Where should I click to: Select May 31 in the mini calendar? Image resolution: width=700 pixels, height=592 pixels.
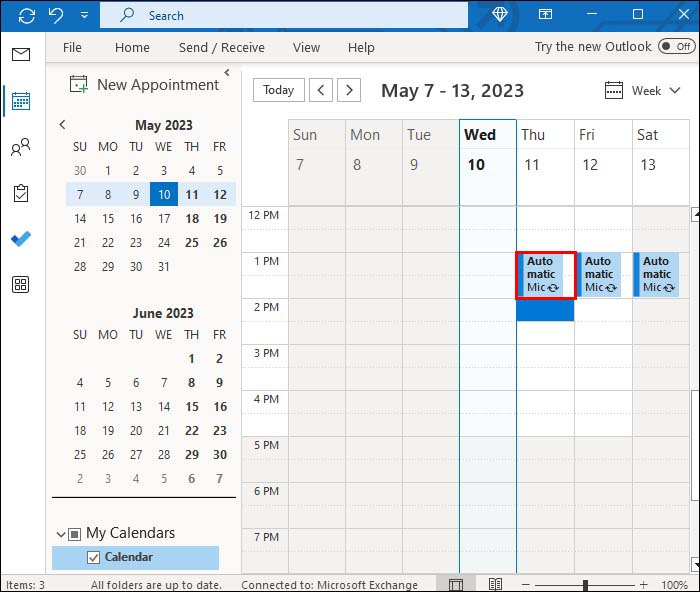[x=164, y=267]
